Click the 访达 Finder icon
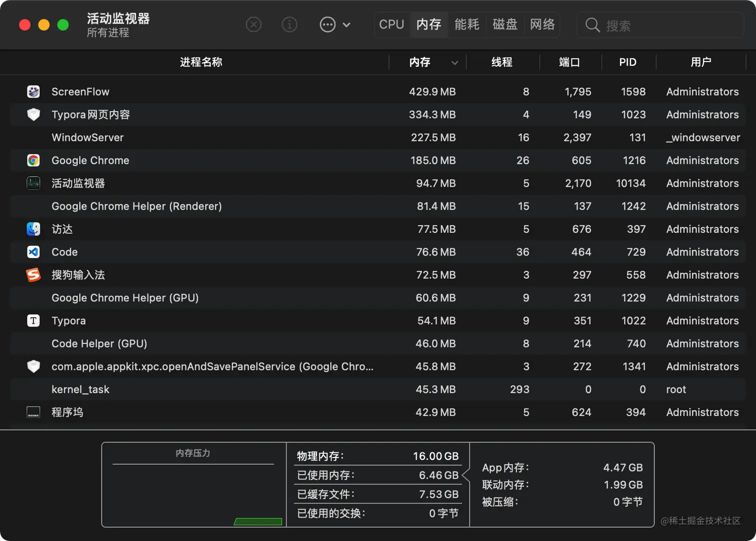Image resolution: width=756 pixels, height=541 pixels. (33, 229)
